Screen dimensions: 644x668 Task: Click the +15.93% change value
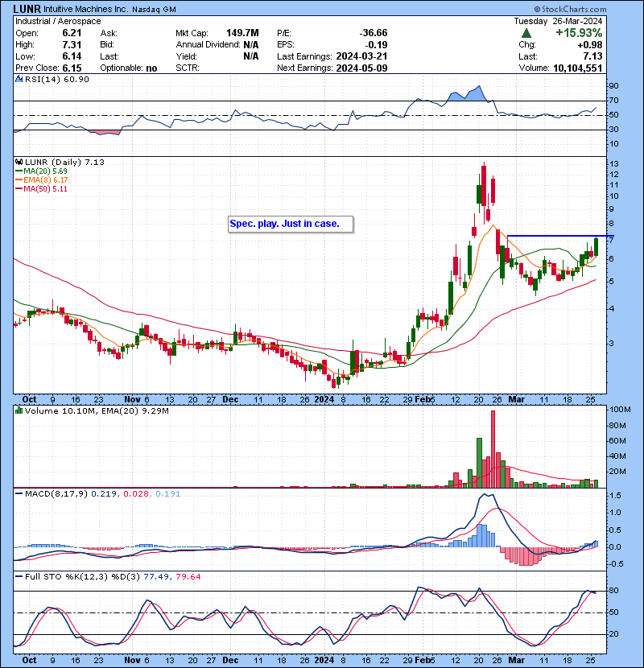578,33
